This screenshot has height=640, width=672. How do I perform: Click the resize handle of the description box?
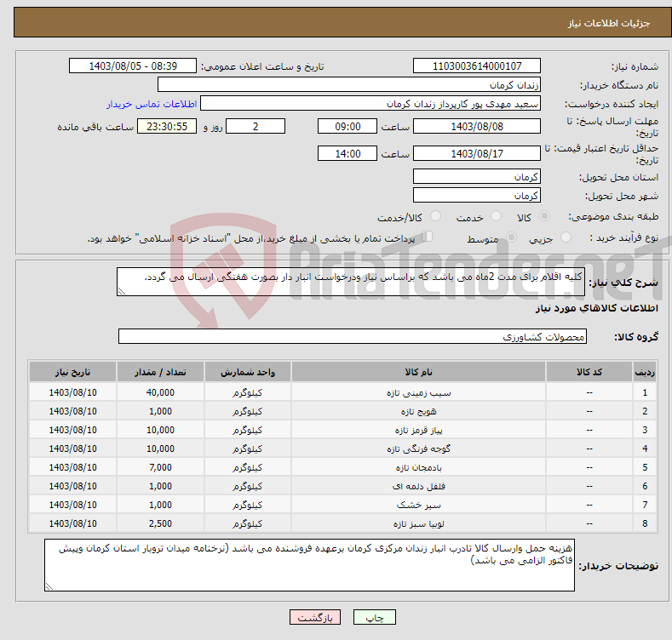pos(122,291)
